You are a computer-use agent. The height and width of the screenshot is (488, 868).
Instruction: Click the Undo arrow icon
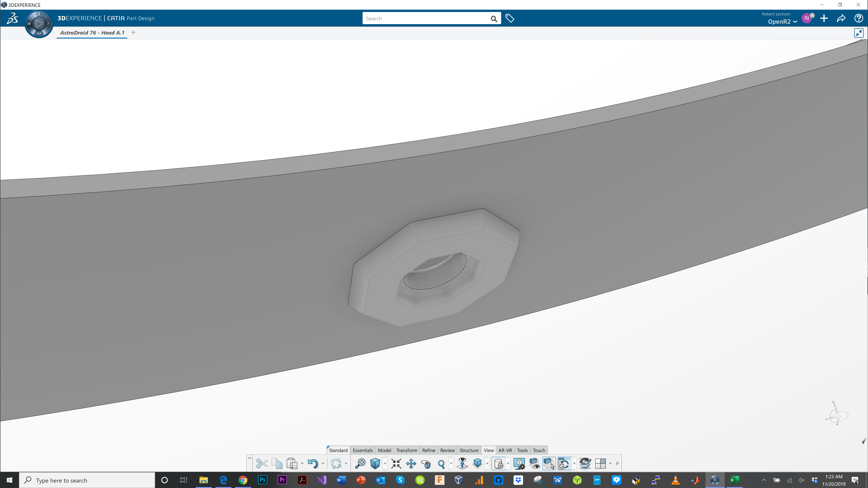click(313, 463)
